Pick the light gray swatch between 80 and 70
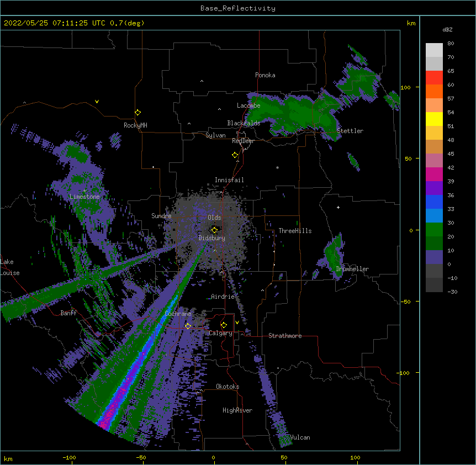Viewport: 476px width, 465px height. click(x=434, y=50)
